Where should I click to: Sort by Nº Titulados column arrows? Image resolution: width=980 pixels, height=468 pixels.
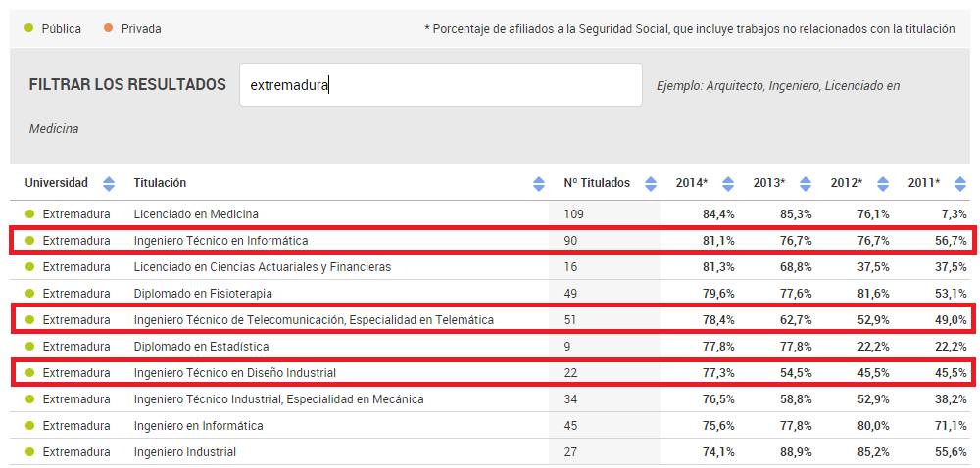pyautogui.click(x=651, y=183)
